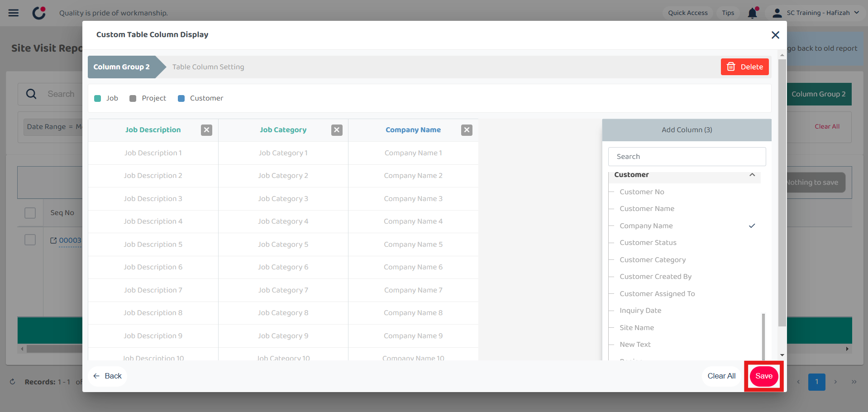Go to last page double arrow
868x412 pixels.
(x=854, y=382)
